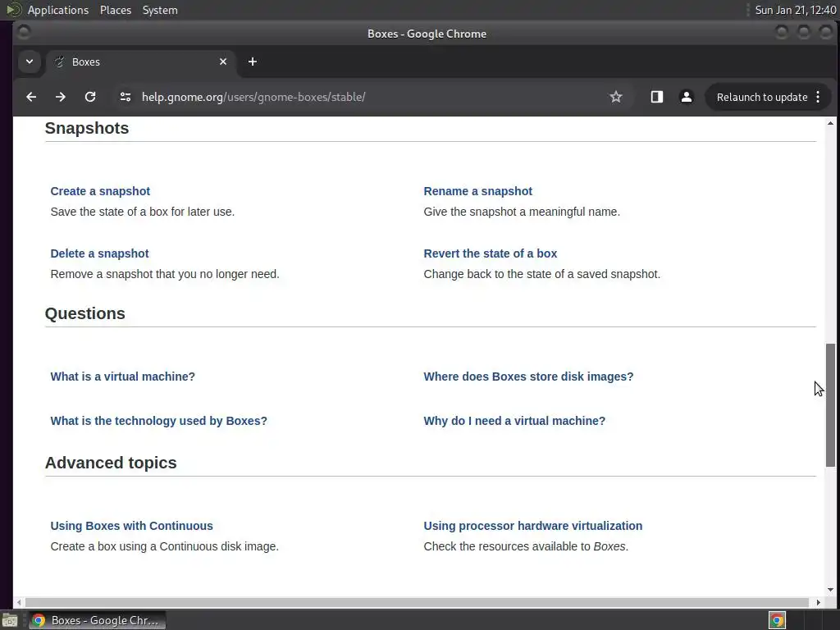The width and height of the screenshot is (840, 630).
Task: Open the Applications menu
Action: click(57, 10)
